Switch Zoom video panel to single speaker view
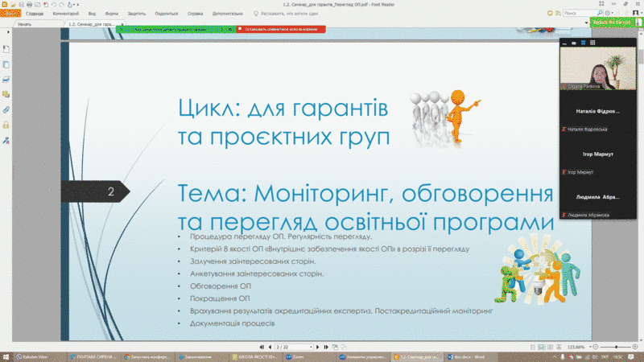The image size is (644, 362). [x=574, y=43]
